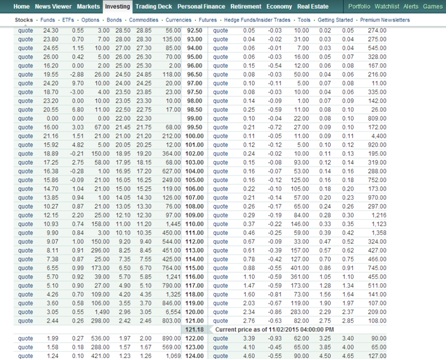448x360 pixels.
Task: Open the Games link
Action: [433, 6]
